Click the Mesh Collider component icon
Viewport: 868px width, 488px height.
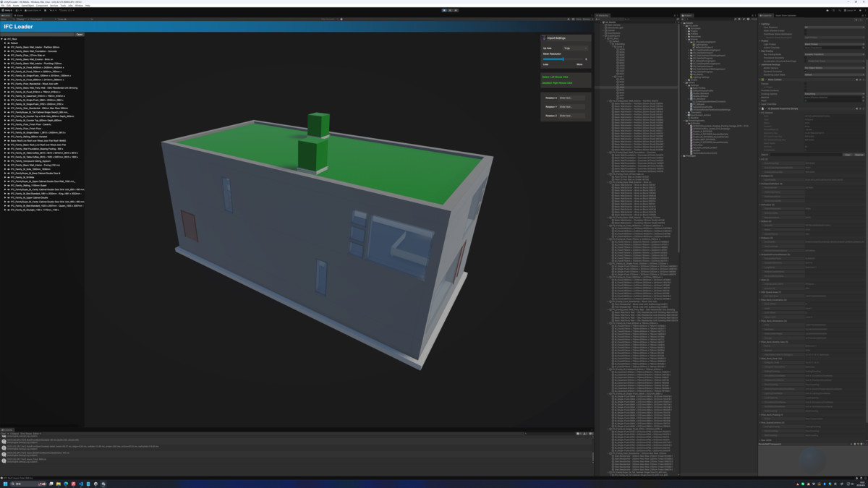click(762, 80)
